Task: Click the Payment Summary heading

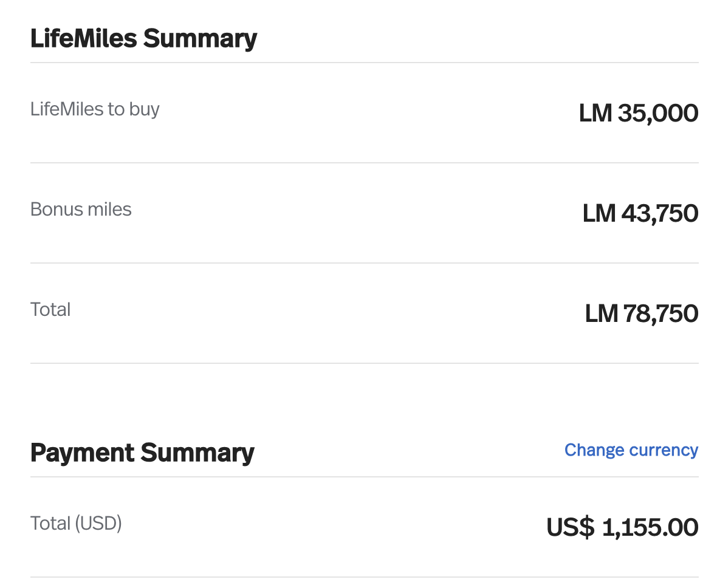Action: (142, 453)
